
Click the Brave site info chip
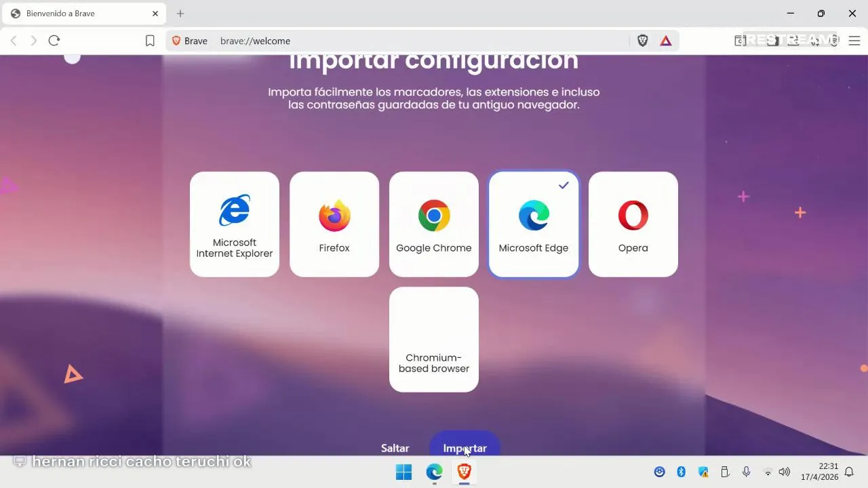point(190,41)
